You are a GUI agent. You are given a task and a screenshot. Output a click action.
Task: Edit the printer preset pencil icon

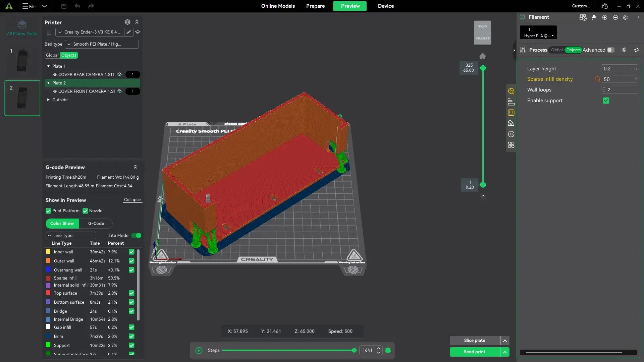click(x=128, y=32)
